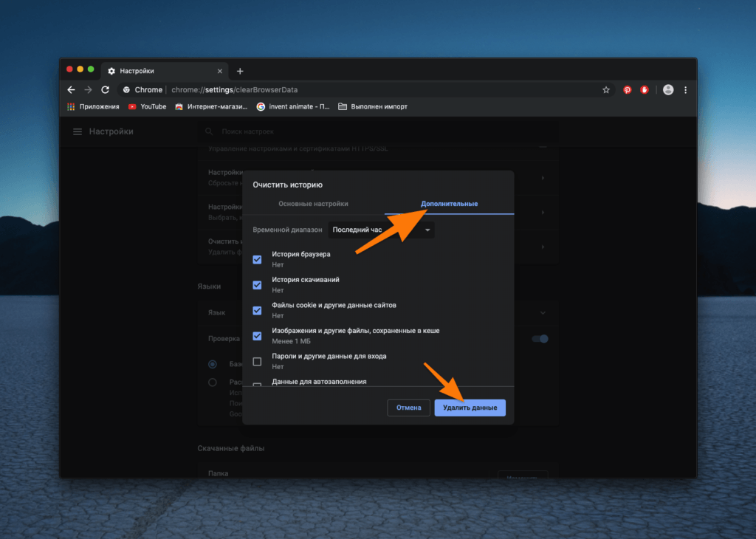
Task: Click the settings search magnifier icon
Action: [209, 131]
